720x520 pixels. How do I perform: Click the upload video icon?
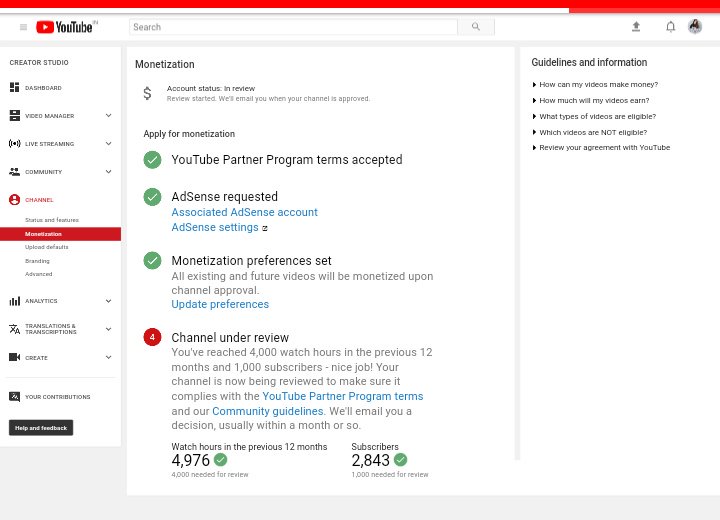[636, 27]
